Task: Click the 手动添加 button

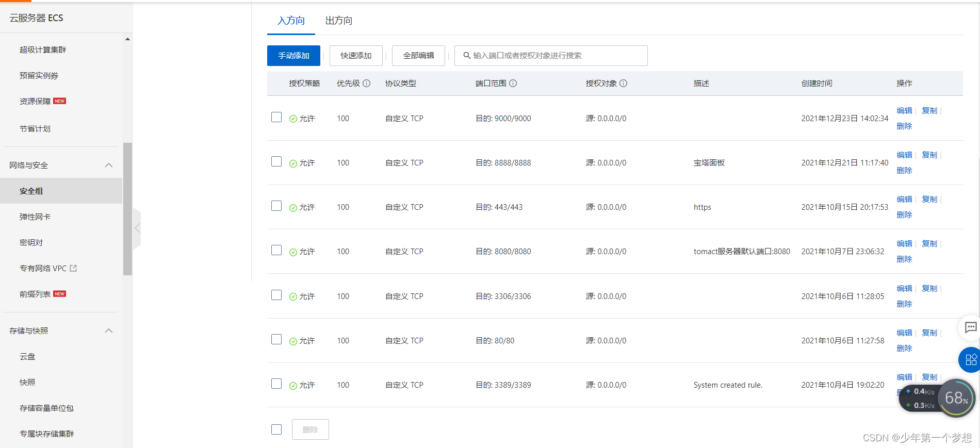Action: 293,56
